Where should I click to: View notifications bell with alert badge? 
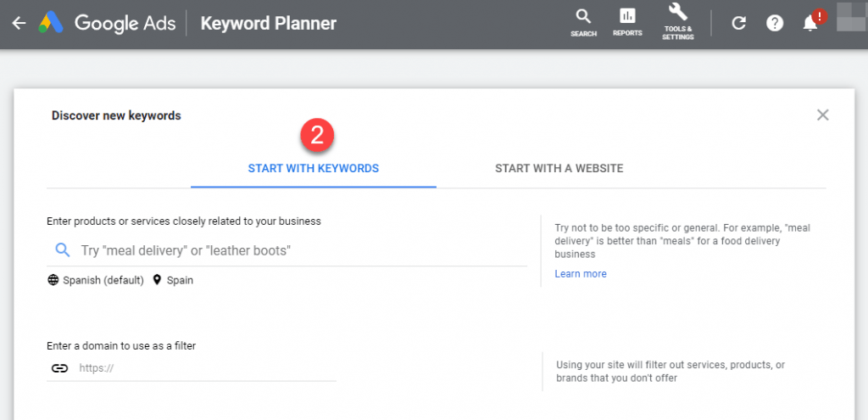pyautogui.click(x=813, y=21)
